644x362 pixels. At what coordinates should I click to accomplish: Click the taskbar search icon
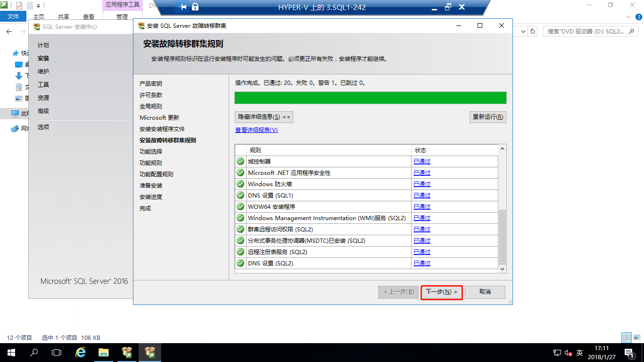[x=34, y=353]
